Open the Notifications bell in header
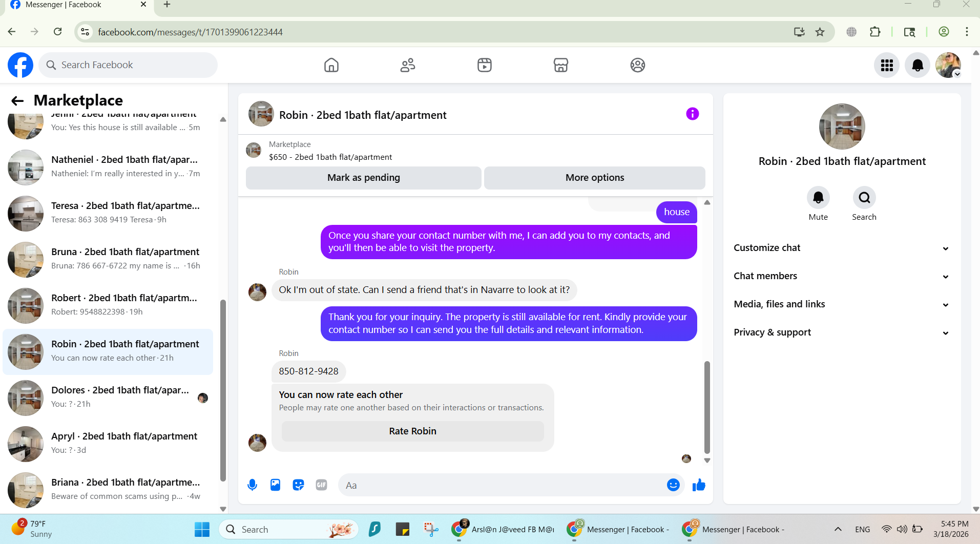Viewport: 980px width, 544px height. point(918,65)
